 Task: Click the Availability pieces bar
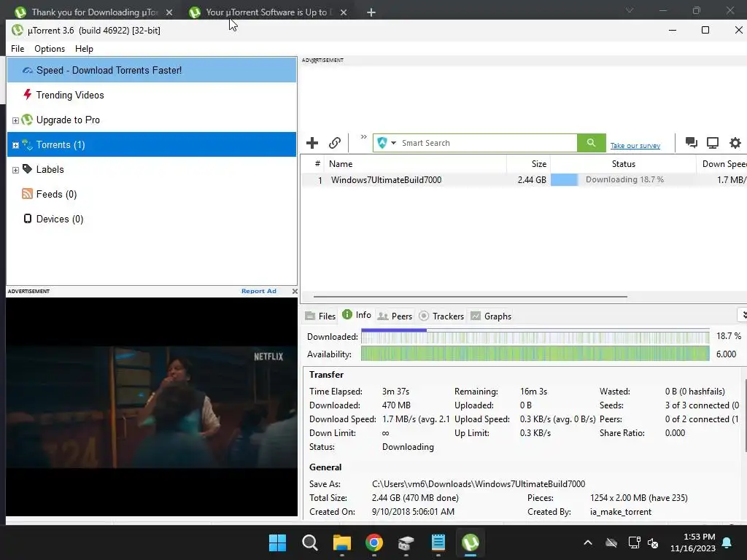[535, 354]
